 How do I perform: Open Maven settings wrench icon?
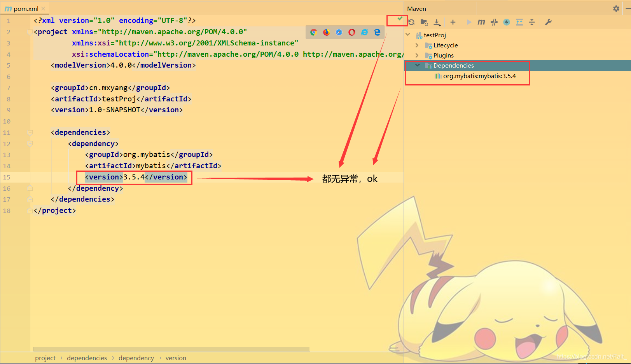548,22
